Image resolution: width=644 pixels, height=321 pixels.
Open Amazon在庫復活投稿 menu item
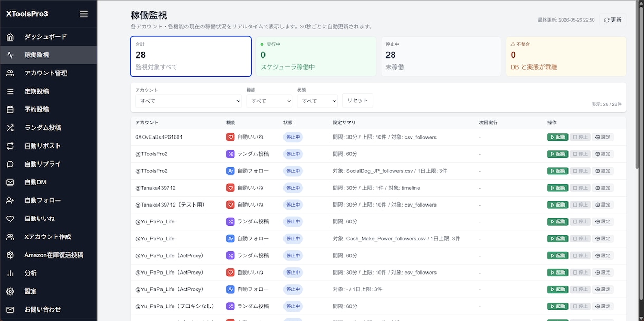48,255
